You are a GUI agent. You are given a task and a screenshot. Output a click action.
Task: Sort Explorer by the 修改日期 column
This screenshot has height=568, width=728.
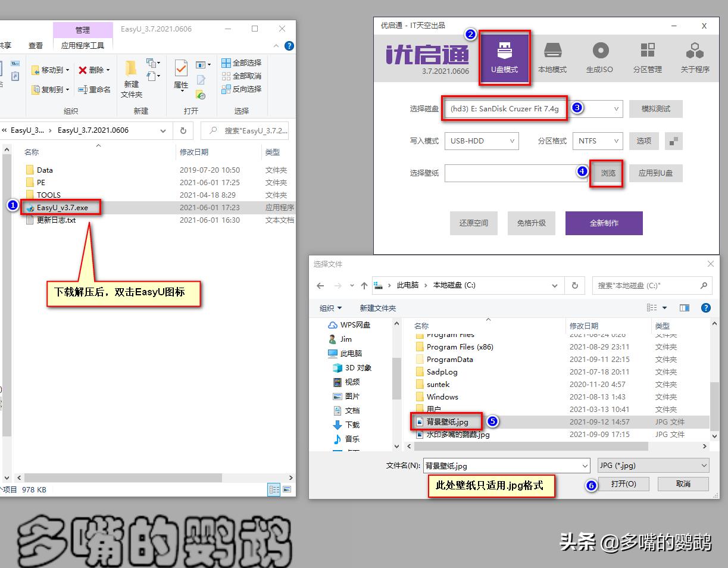pos(194,152)
